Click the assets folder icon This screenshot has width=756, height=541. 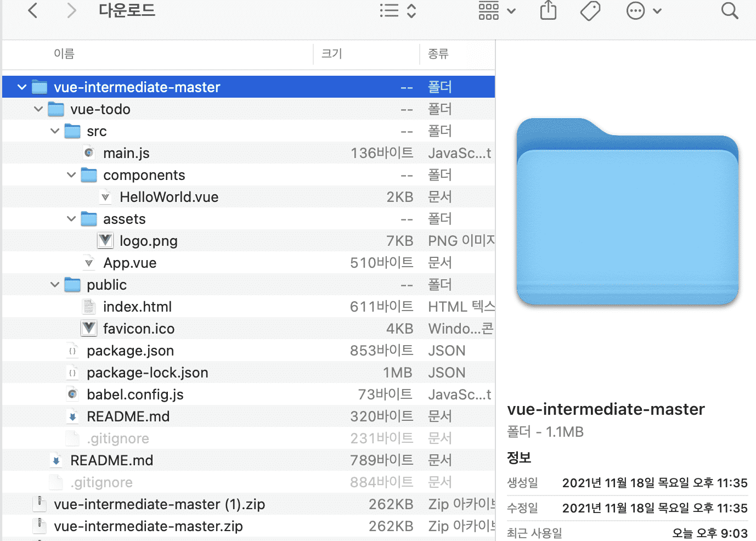pyautogui.click(x=89, y=219)
